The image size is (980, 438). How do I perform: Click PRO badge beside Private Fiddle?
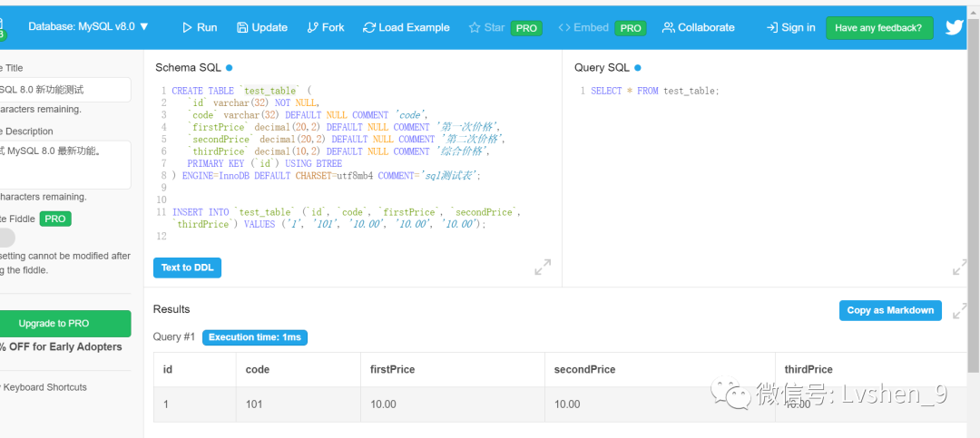pyautogui.click(x=55, y=219)
